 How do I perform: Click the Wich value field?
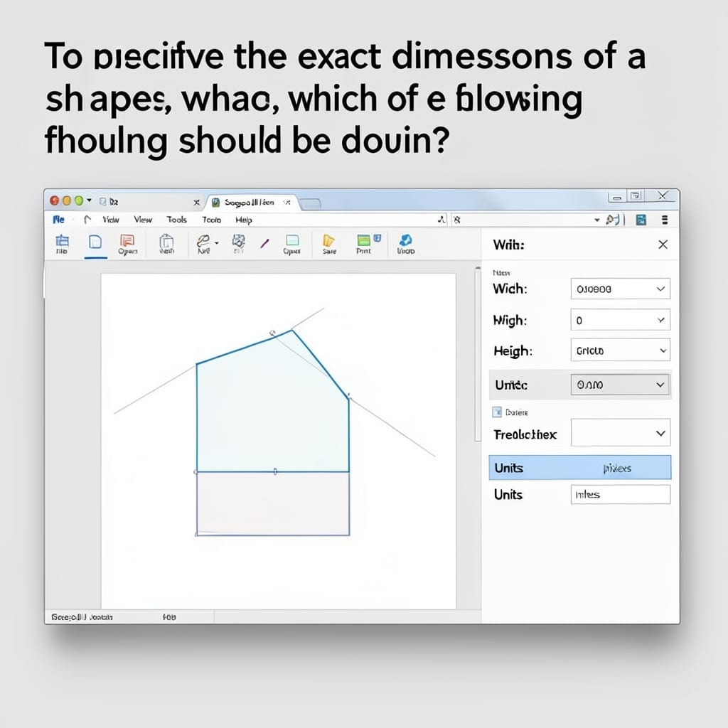[x=620, y=289]
